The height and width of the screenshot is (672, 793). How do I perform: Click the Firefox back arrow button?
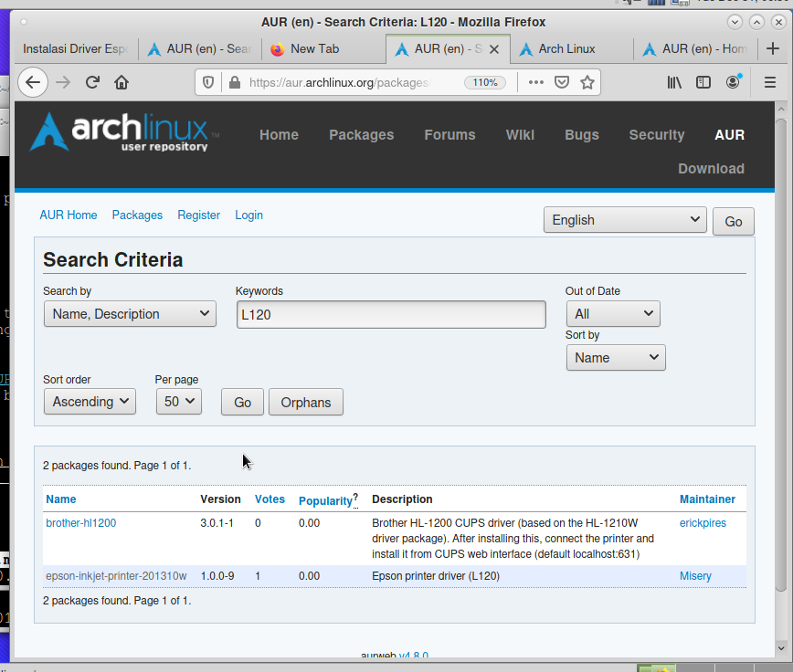coord(33,82)
